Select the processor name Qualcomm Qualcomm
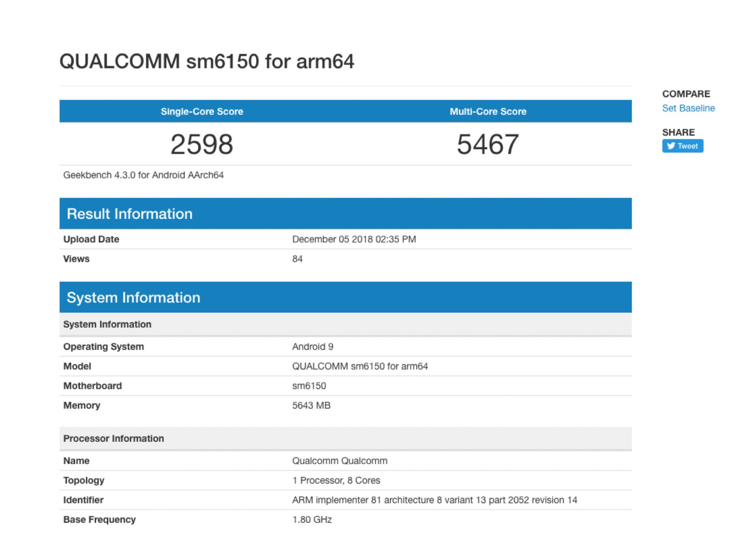The width and height of the screenshot is (747, 560). point(339,461)
